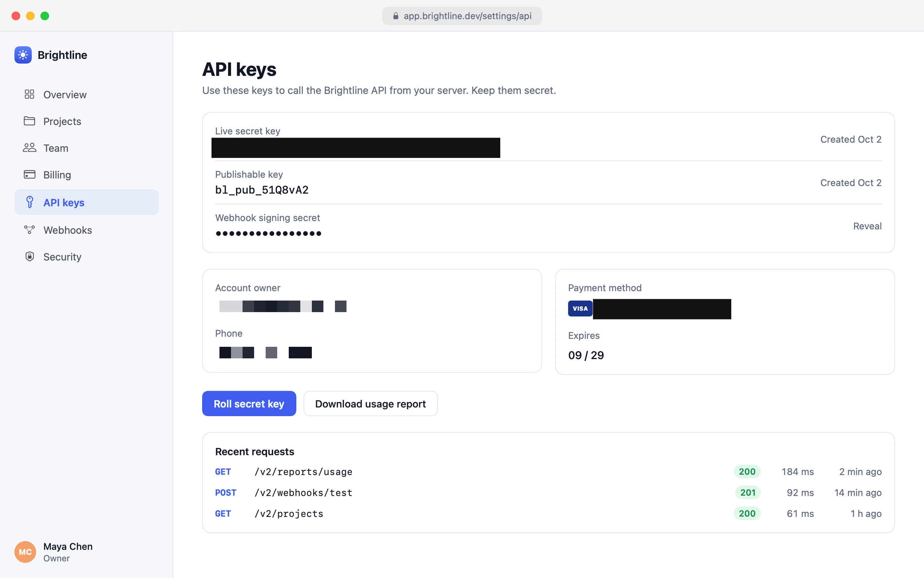This screenshot has height=578, width=924.
Task: Click the Webhooks nodes icon
Action: (x=29, y=230)
